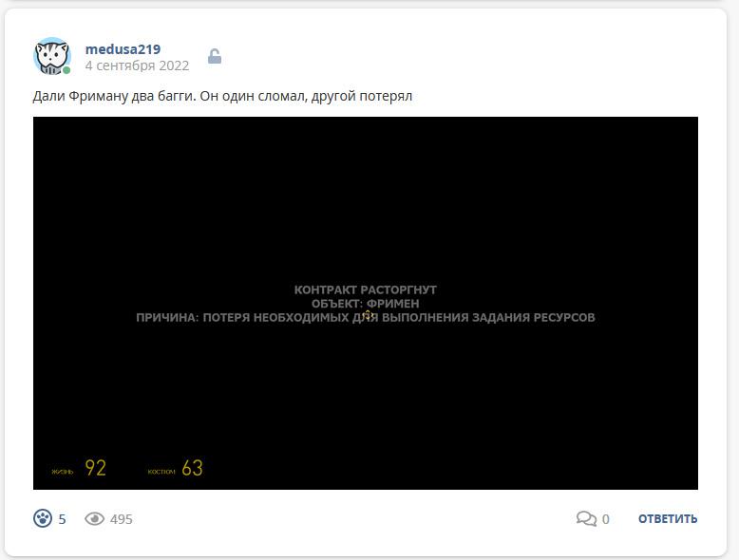The height and width of the screenshot is (560, 739).
Task: Open comments via speech bubble icon
Action: click(586, 518)
